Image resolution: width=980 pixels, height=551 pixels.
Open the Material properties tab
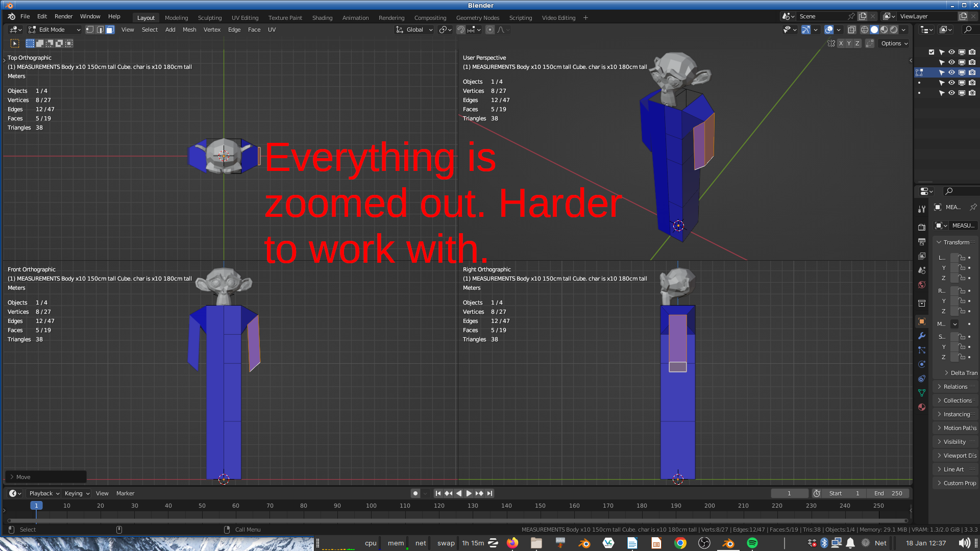point(921,407)
